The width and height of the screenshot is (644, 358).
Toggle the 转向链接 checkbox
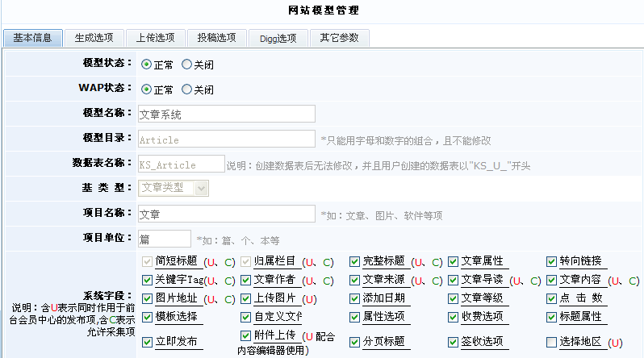click(x=552, y=261)
